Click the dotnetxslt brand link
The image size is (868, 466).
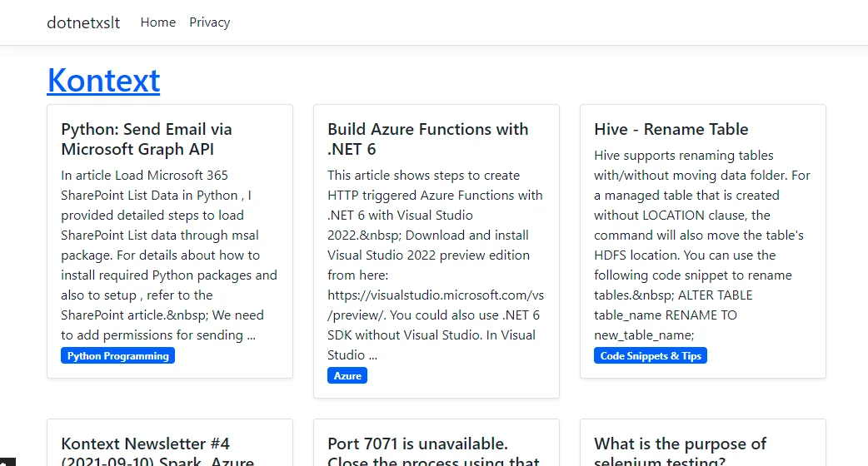click(x=83, y=22)
